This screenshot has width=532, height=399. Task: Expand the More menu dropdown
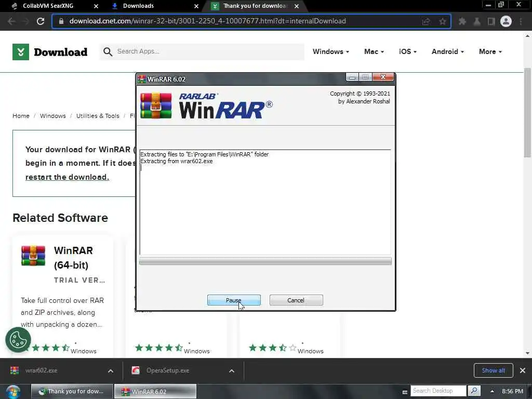coord(490,51)
